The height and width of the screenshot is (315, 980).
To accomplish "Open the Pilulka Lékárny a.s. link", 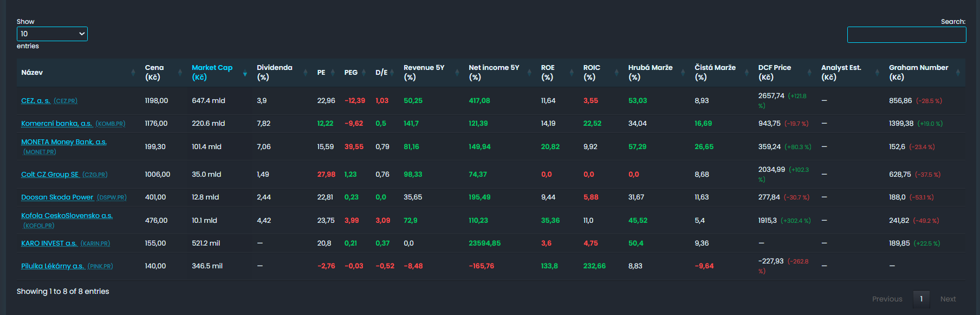I will (53, 266).
